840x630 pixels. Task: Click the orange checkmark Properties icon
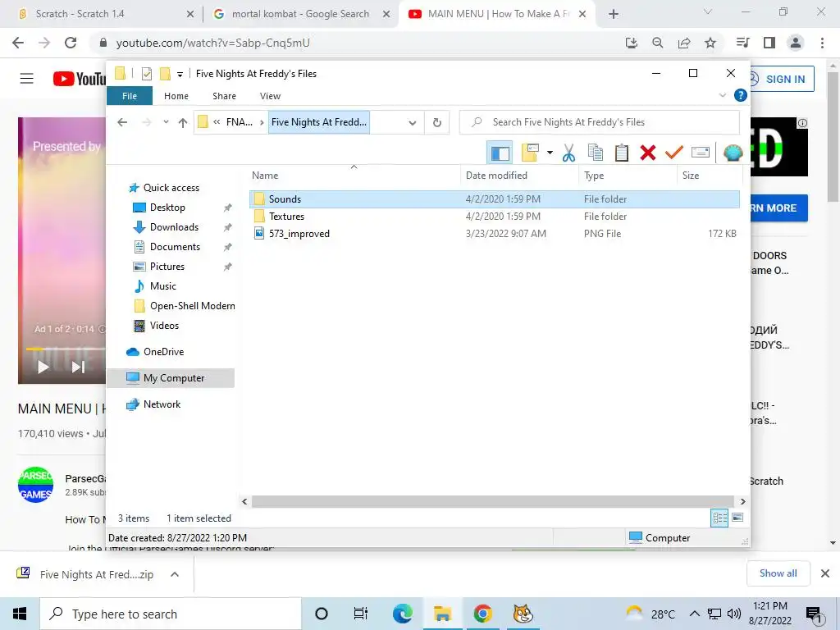674,153
